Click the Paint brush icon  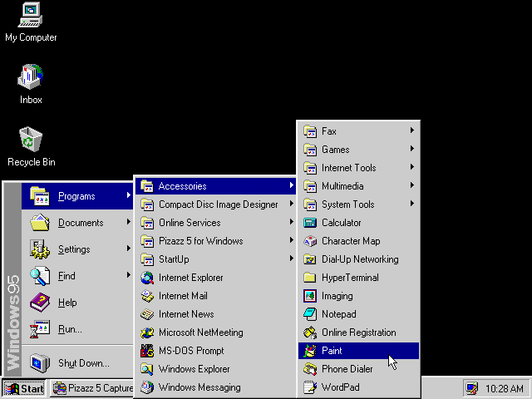pos(310,351)
